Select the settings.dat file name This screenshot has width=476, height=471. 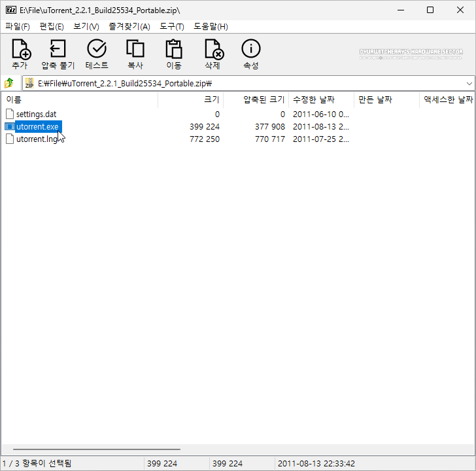pos(36,114)
